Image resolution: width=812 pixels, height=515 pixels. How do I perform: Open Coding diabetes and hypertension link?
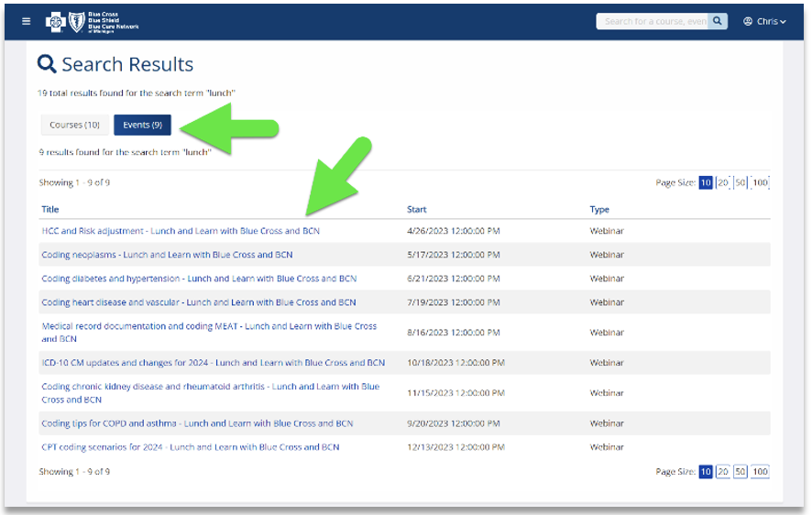tap(199, 279)
